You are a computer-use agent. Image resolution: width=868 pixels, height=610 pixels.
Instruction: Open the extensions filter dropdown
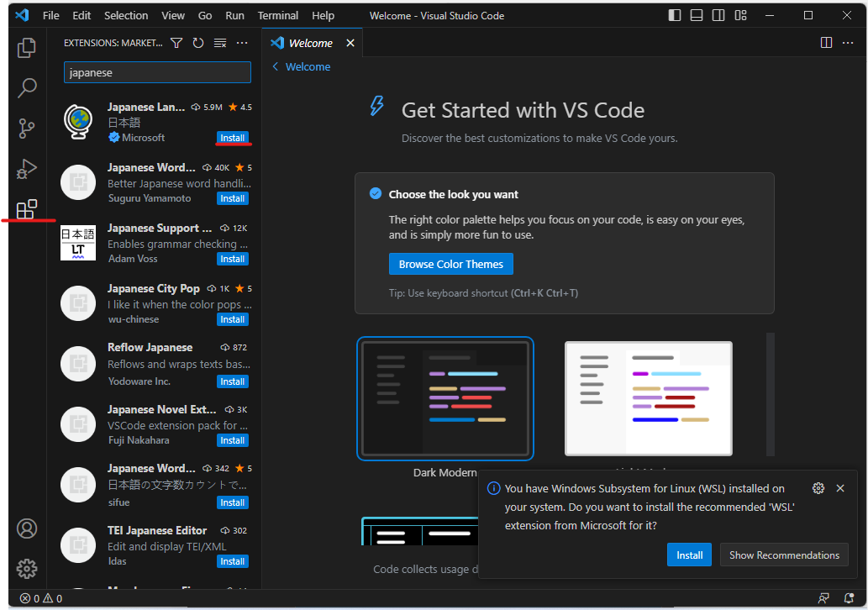[x=176, y=42]
